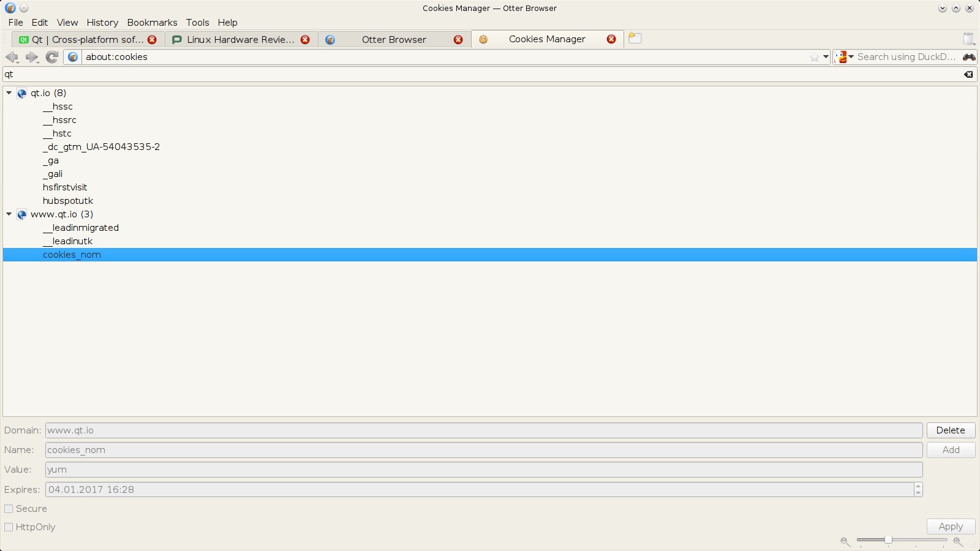Open the File menu
980x551 pixels.
click(16, 23)
